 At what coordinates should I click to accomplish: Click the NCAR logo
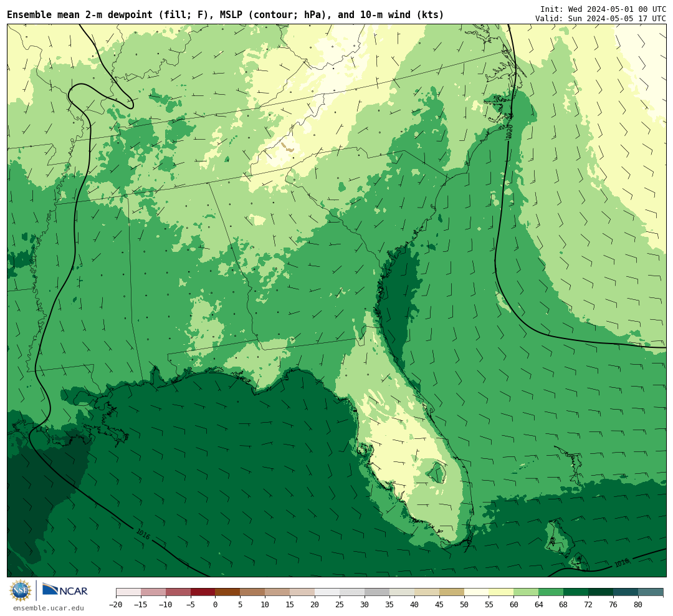point(65,590)
